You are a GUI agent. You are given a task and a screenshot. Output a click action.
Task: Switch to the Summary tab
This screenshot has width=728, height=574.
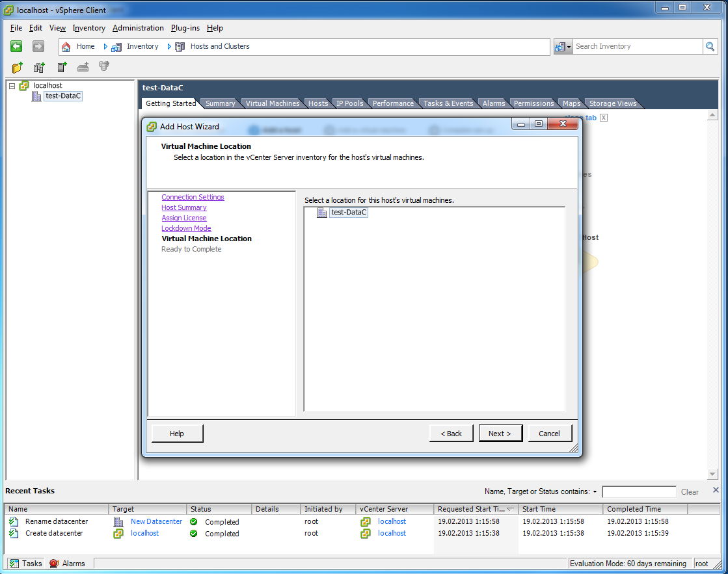[220, 103]
